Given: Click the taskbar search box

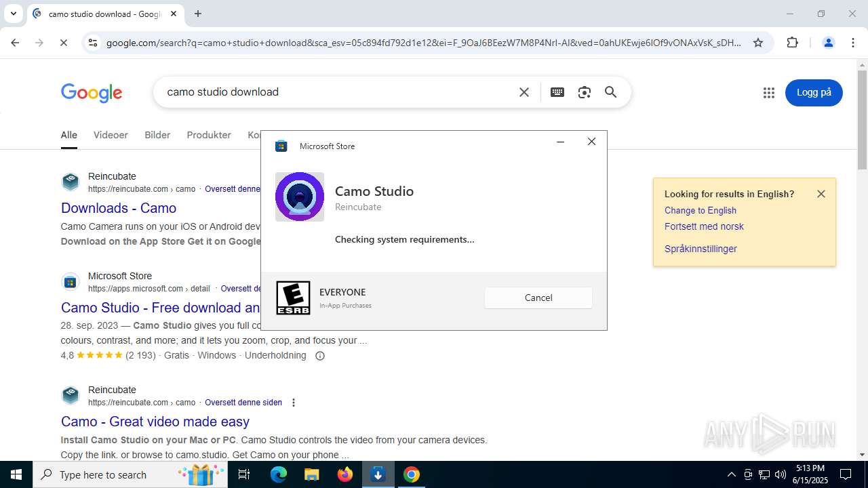Looking at the screenshot, I should click(132, 474).
